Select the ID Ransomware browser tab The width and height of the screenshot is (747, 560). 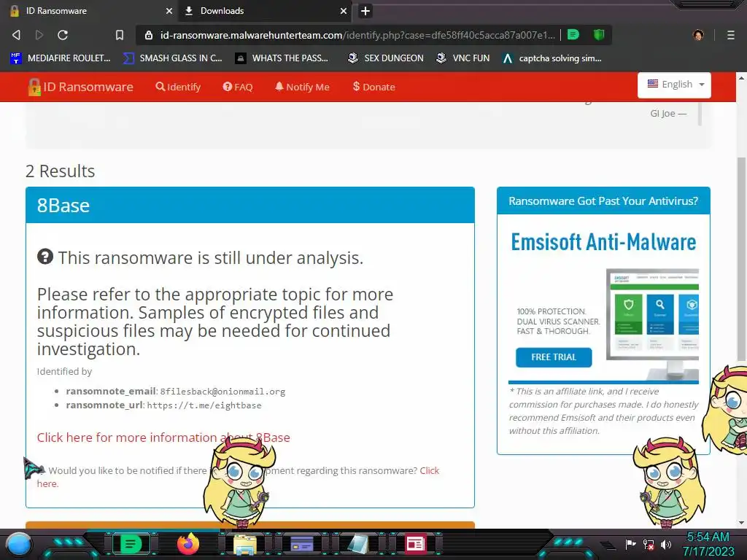[90, 11]
